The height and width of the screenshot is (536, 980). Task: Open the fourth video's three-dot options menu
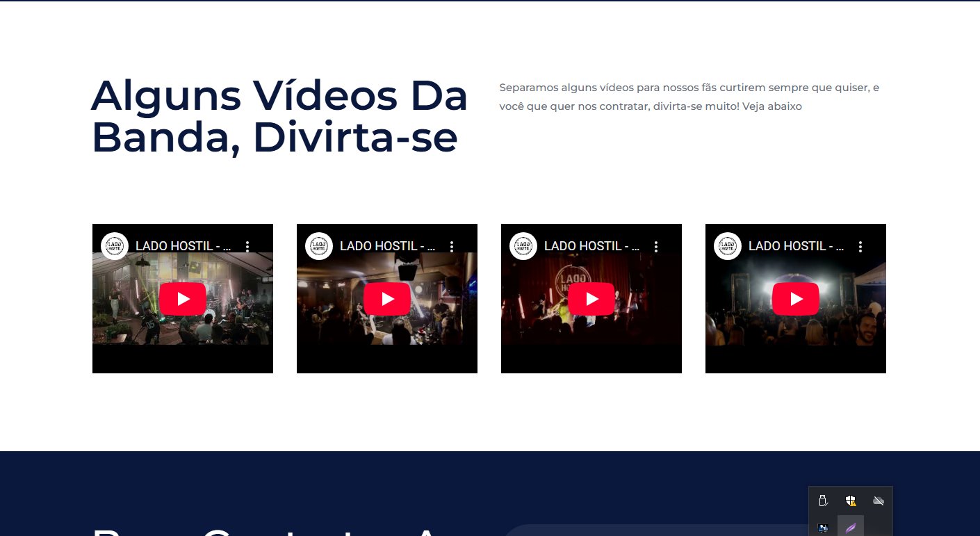[x=860, y=246]
